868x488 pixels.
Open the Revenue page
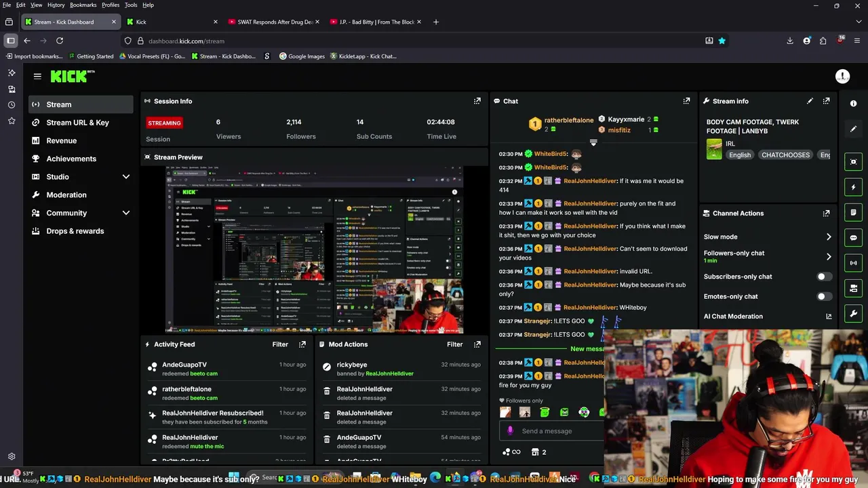81,140
